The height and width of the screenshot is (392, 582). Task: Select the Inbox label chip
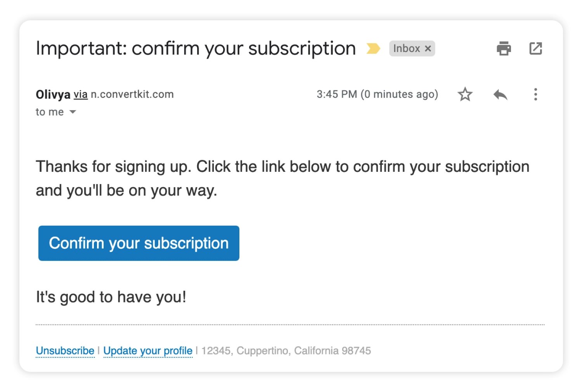(x=406, y=48)
